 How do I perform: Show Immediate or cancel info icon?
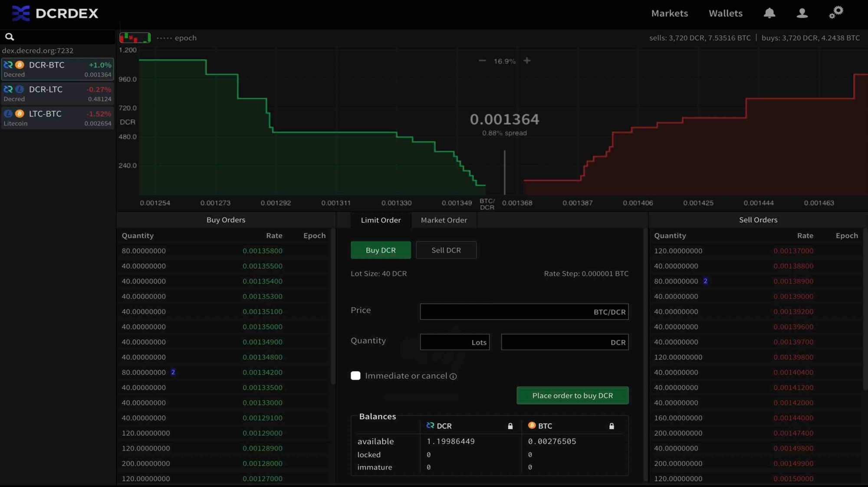[453, 376]
